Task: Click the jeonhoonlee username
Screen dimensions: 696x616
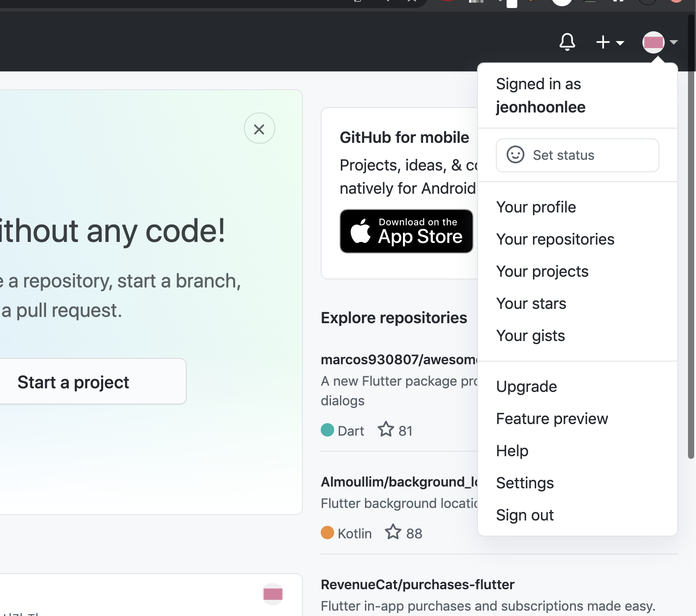Action: point(541,107)
